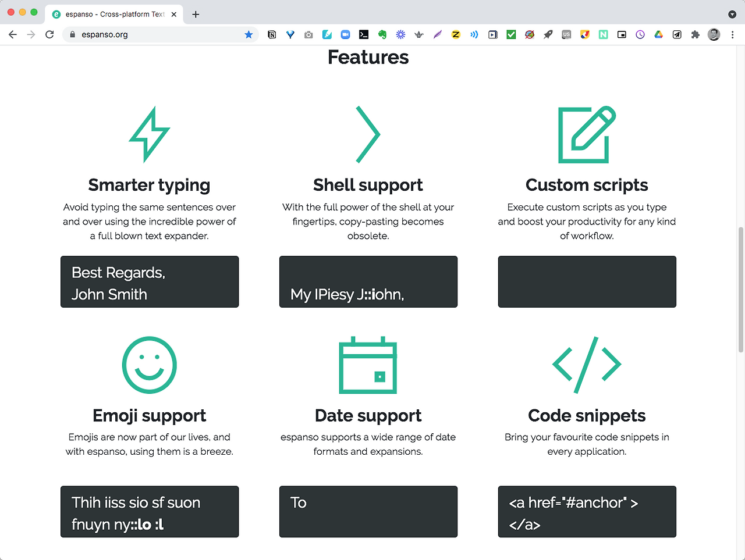Go back to the previous page
The image size is (745, 560).
point(13,35)
